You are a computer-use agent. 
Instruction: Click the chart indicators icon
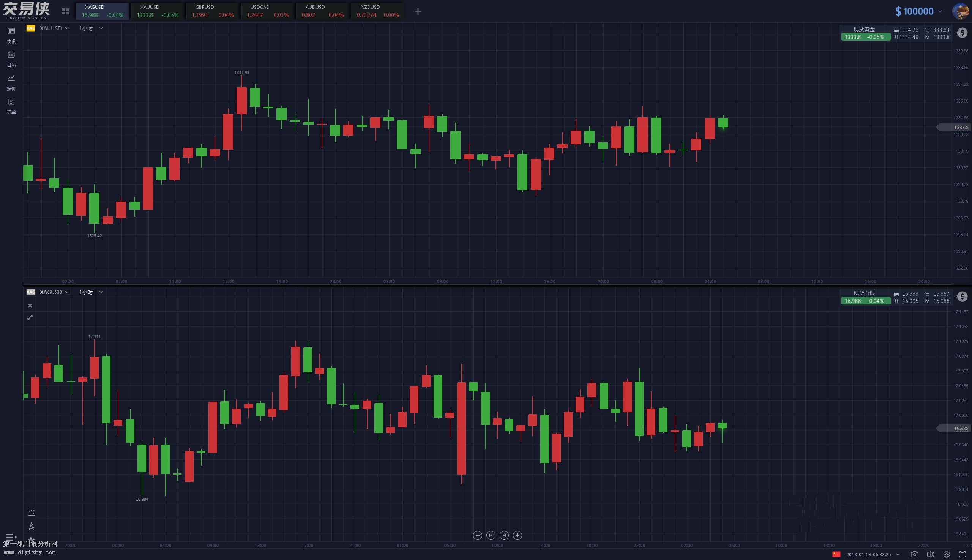(31, 512)
